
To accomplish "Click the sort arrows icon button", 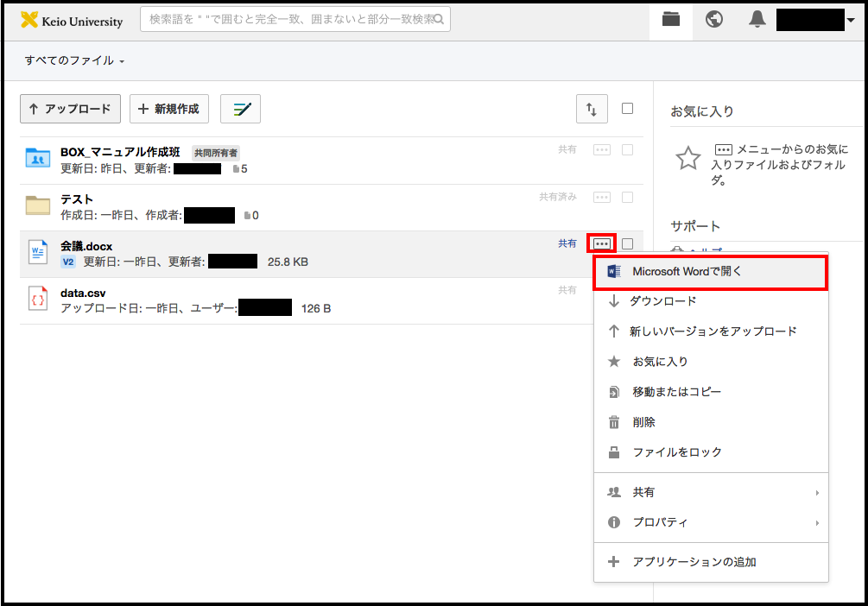I will coord(592,109).
